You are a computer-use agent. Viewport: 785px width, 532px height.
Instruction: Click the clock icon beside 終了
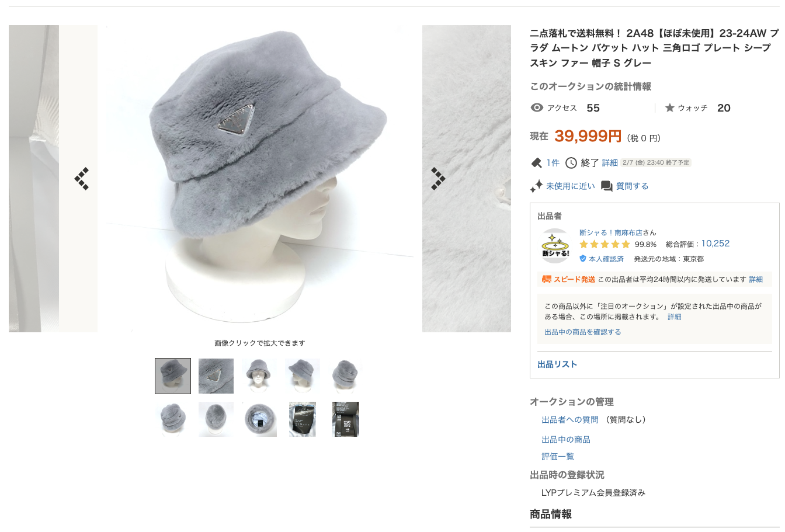(571, 163)
